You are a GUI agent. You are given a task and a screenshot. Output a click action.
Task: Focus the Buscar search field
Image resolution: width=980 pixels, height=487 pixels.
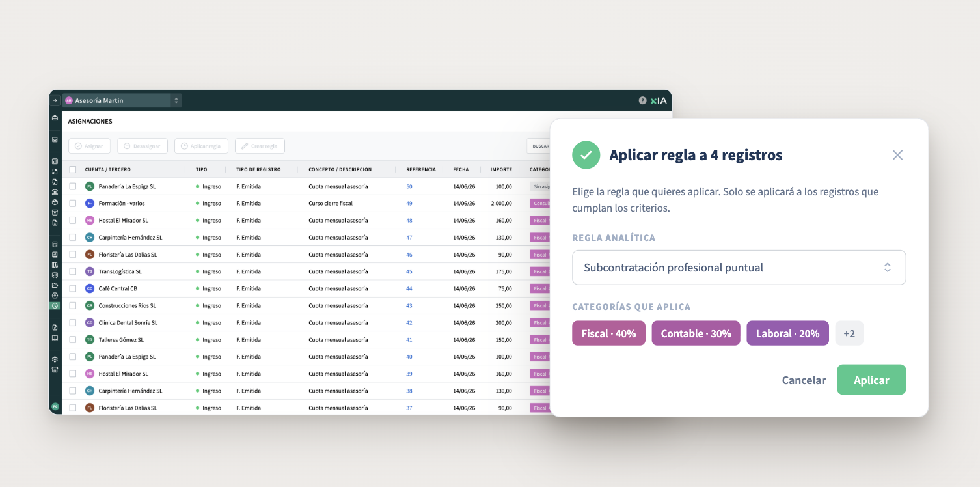pos(539,146)
